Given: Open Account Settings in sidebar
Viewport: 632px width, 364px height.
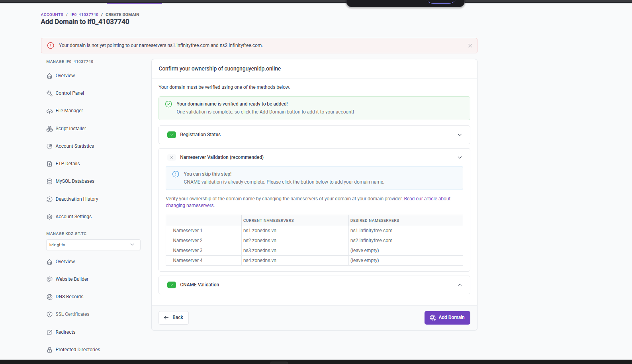Looking at the screenshot, I should click(x=73, y=217).
